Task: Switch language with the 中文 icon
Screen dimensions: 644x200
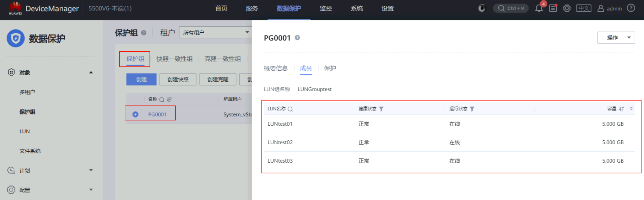Action: pos(584,9)
